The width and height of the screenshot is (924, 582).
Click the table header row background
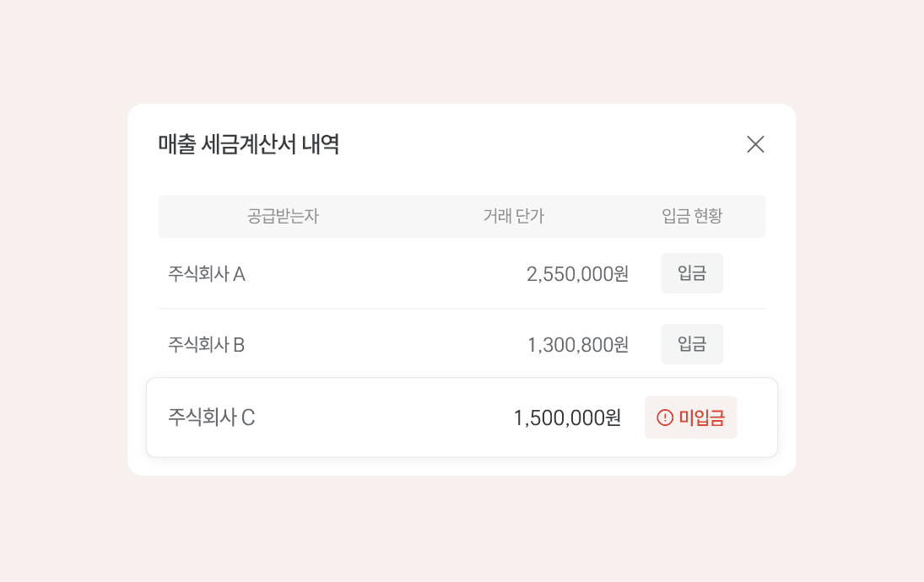point(462,216)
